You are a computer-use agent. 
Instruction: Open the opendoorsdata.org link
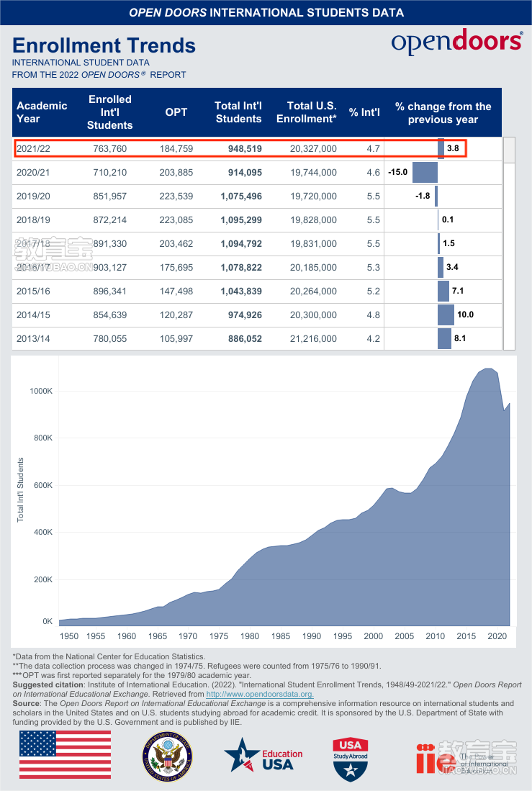(x=260, y=694)
